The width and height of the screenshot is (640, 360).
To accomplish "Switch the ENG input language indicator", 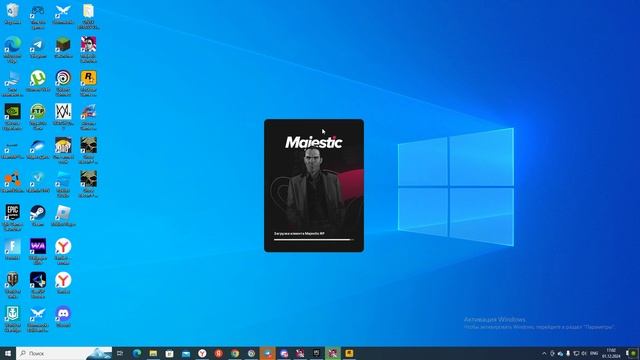I will pos(594,353).
